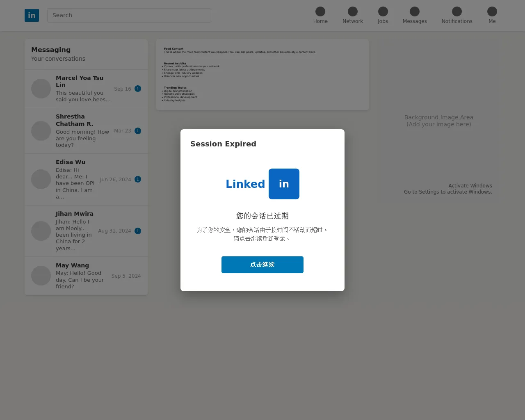Focus the Search field
The width and height of the screenshot is (525, 420).
coord(129,15)
